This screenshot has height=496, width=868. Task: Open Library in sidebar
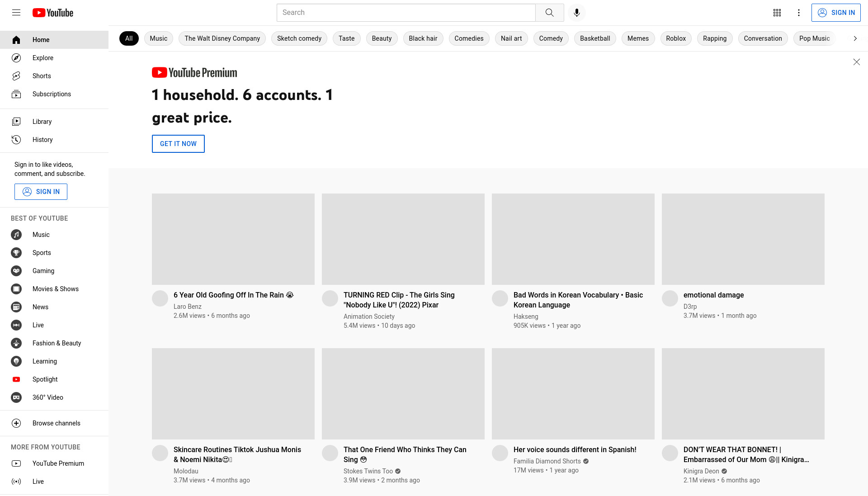click(54, 122)
